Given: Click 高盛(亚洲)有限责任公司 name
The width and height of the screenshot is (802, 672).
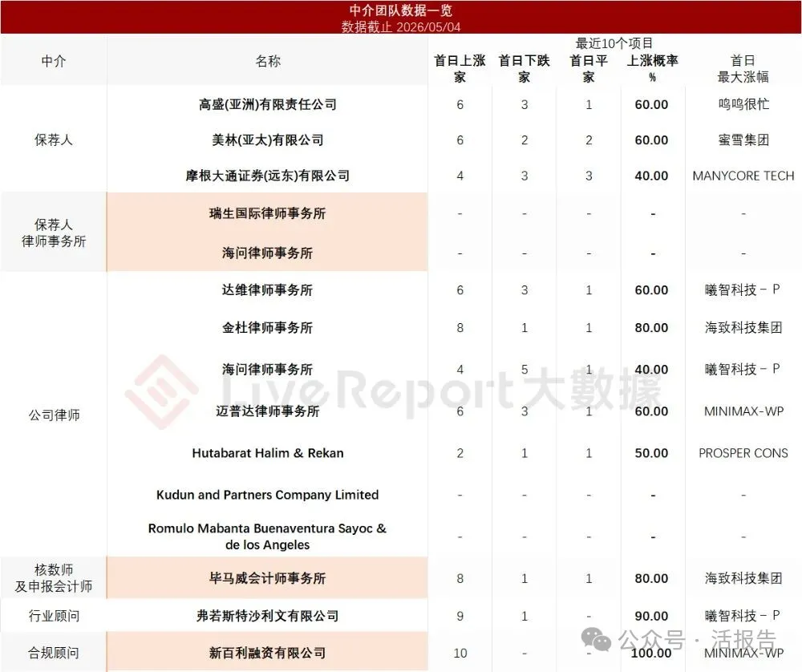Looking at the screenshot, I should click(268, 104).
